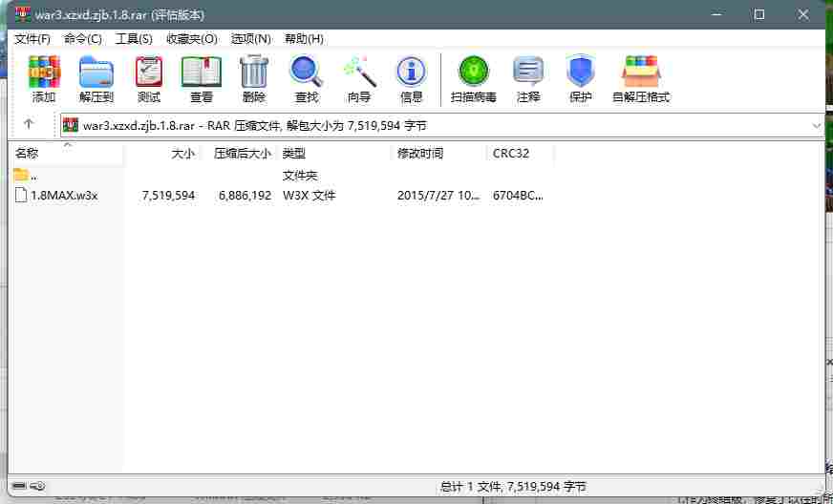Screen dimensions: 833x504
Task: Click WinRAR title bar app icon
Action: click(23, 14)
